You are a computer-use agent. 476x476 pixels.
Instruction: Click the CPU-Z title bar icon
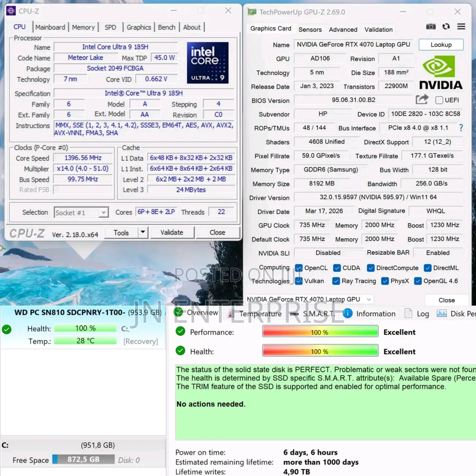click(x=11, y=11)
